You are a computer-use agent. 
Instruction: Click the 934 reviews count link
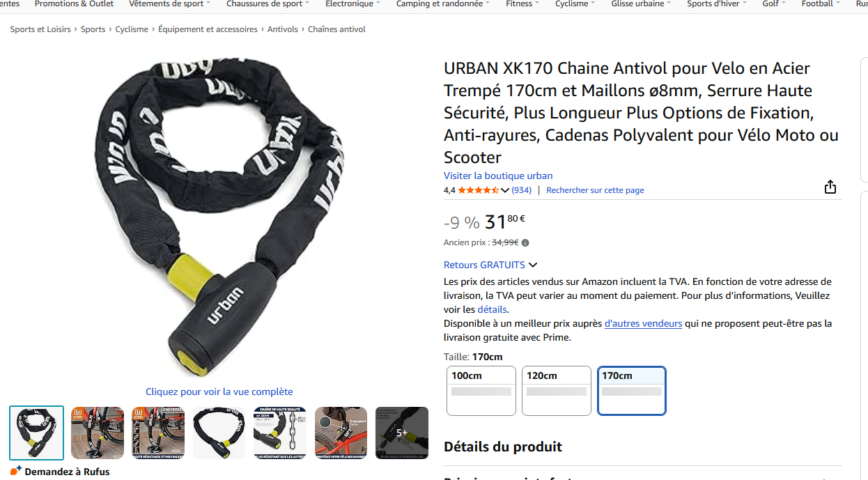coord(522,190)
